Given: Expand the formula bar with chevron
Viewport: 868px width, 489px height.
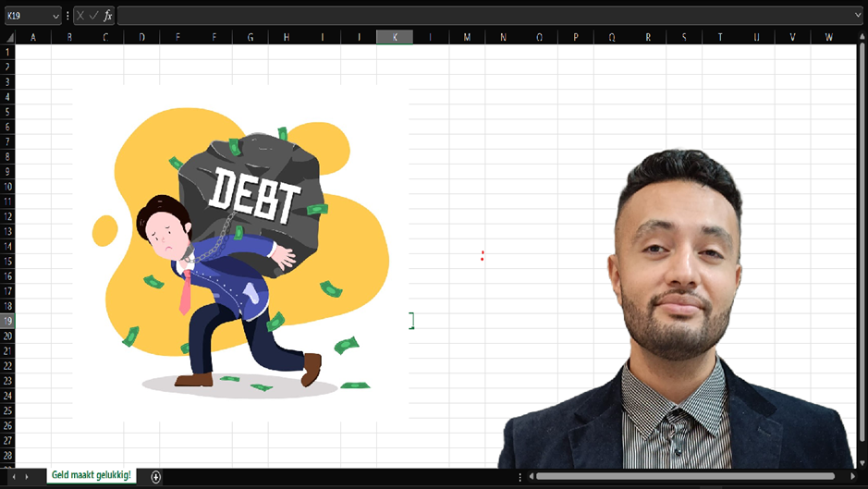Looking at the screenshot, I should pos(859,16).
